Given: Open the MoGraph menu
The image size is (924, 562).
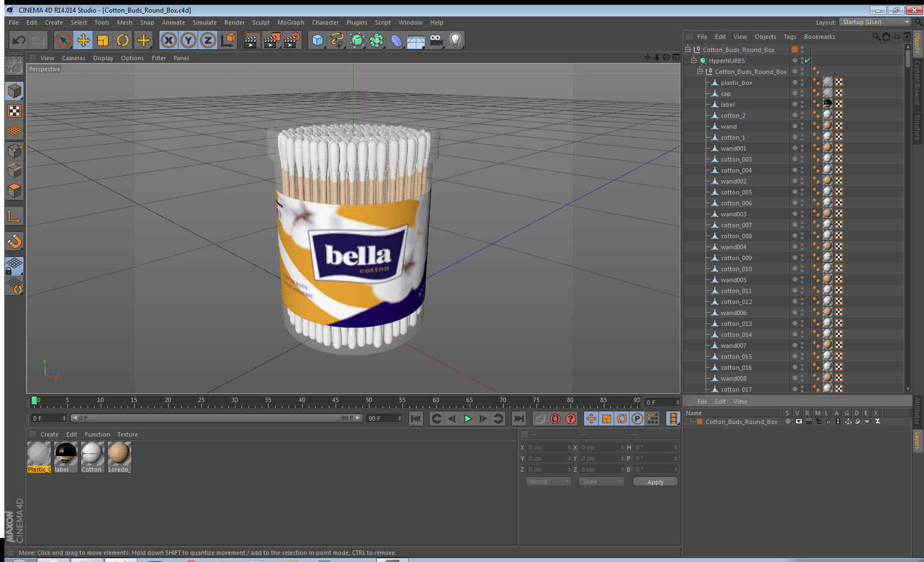Looking at the screenshot, I should pos(291,22).
